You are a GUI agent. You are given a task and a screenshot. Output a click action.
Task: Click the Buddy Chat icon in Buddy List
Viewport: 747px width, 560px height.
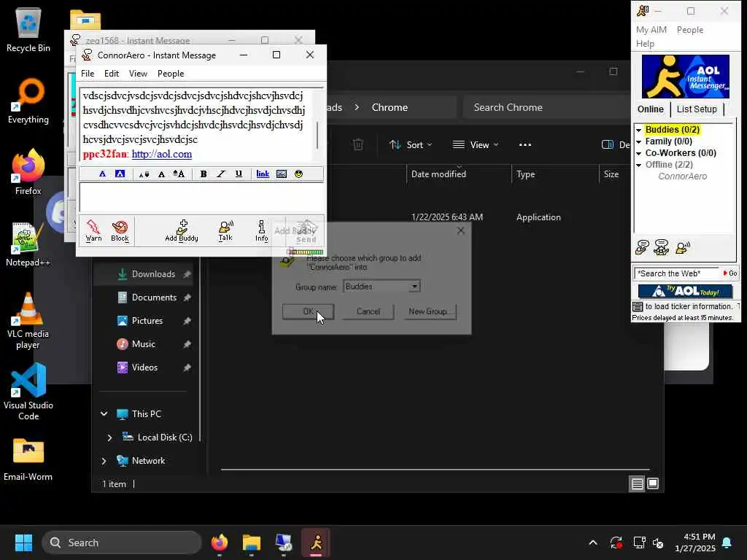[661, 247]
